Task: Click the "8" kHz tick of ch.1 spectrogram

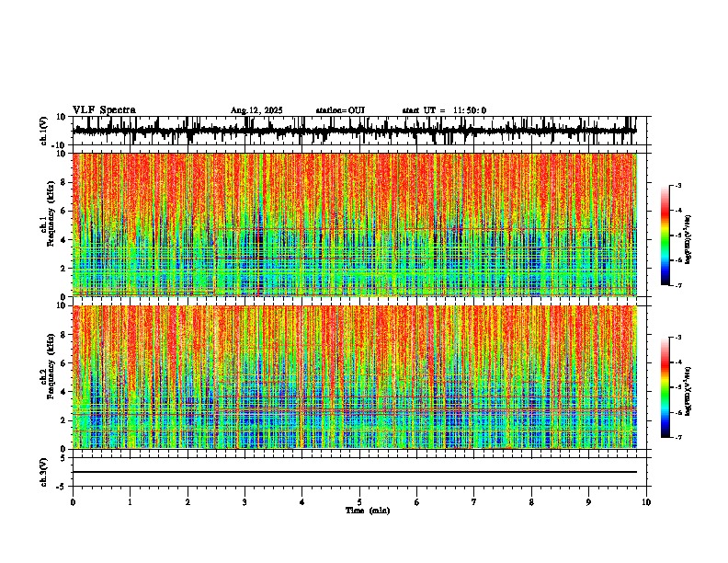Action: 64,182
